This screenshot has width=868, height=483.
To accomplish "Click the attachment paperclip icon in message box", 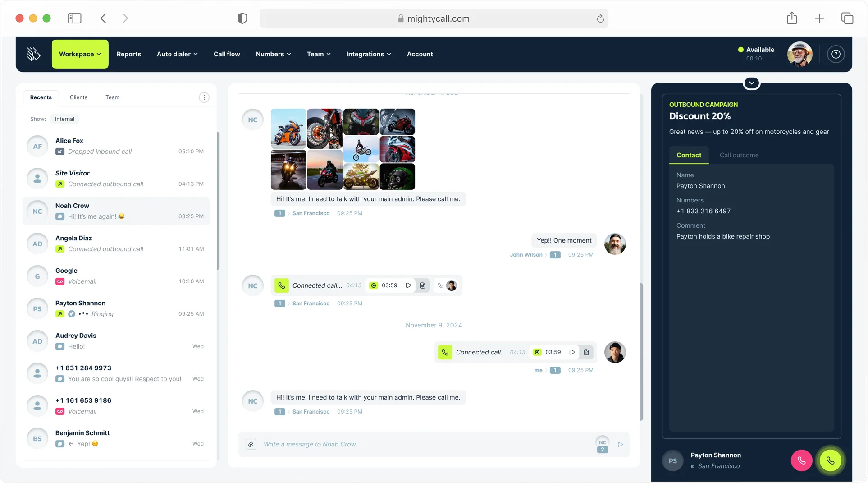I will pos(251,444).
